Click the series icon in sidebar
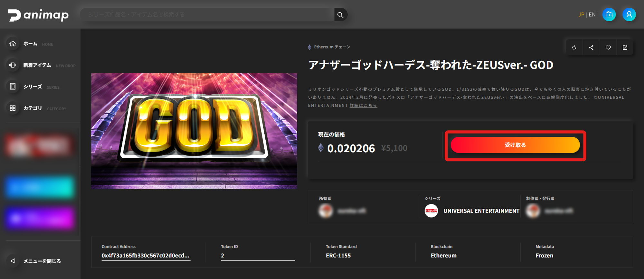644x279 pixels. pyautogui.click(x=13, y=86)
